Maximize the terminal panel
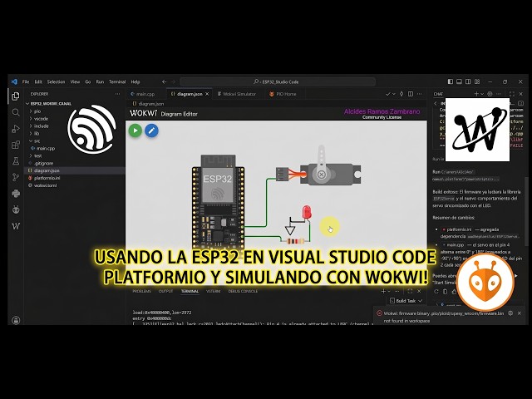 [x=410, y=291]
